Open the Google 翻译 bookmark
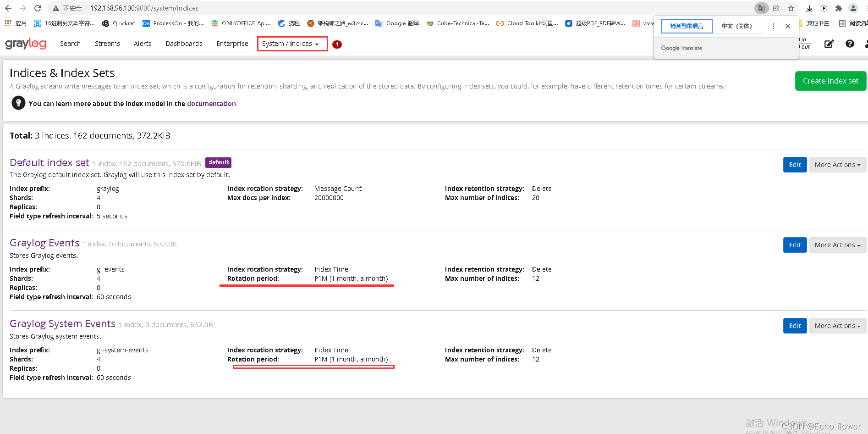This screenshot has width=868, height=434. click(397, 23)
